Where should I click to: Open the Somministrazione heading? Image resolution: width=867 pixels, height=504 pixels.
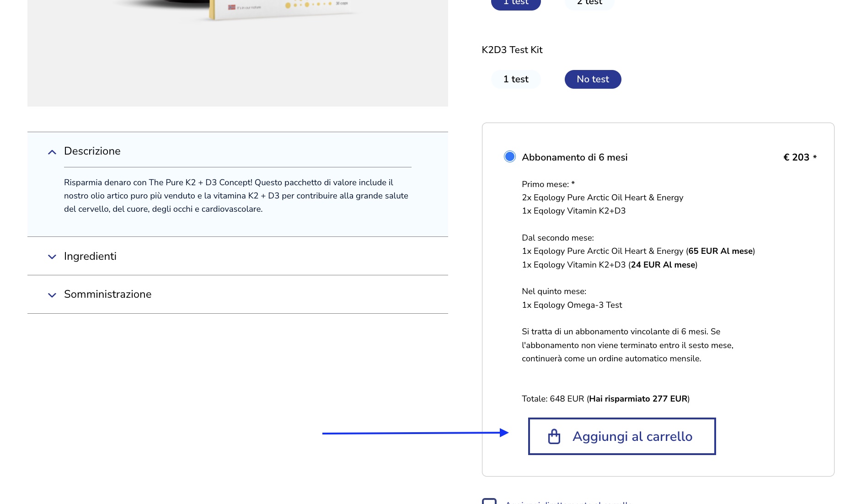point(107,294)
